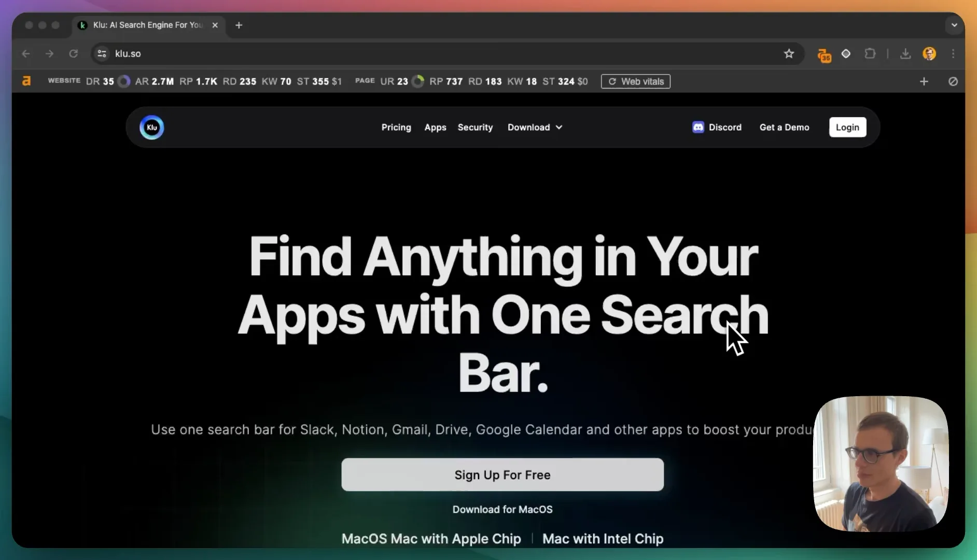
Task: Click the Login button
Action: pyautogui.click(x=847, y=128)
